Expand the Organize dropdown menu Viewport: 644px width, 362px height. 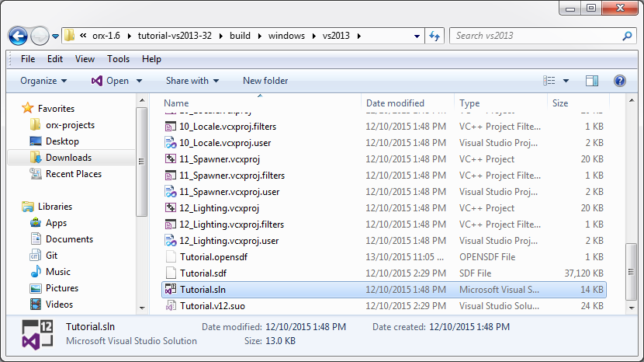coord(43,81)
